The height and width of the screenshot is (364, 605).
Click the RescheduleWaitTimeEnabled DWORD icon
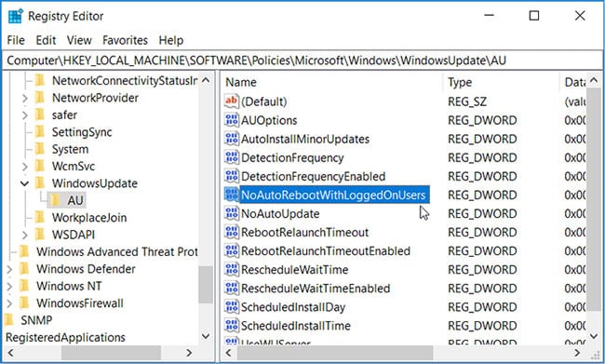coord(231,288)
